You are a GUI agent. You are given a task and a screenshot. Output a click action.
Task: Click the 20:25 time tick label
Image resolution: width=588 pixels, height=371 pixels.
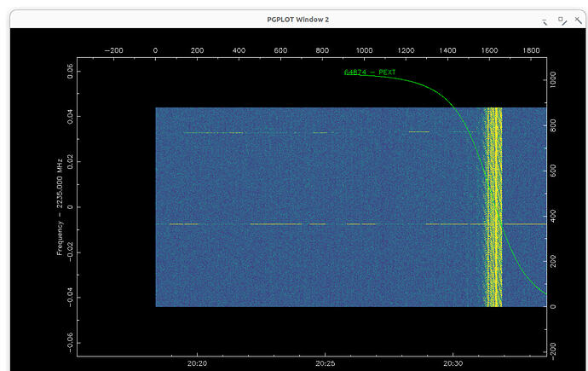pos(325,363)
